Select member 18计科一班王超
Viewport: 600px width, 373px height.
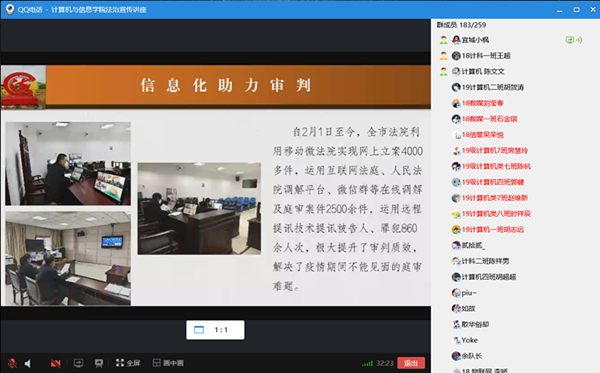pos(481,56)
